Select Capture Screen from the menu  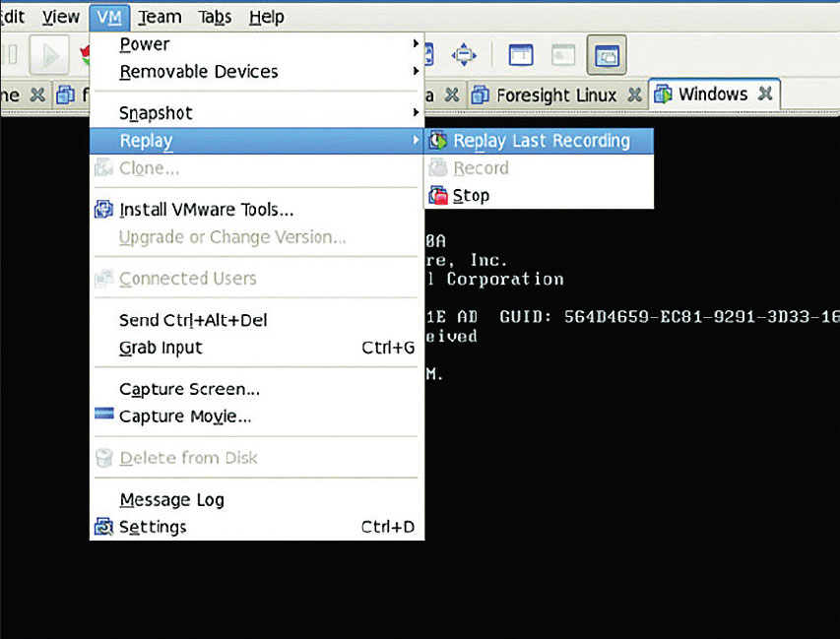(x=189, y=389)
